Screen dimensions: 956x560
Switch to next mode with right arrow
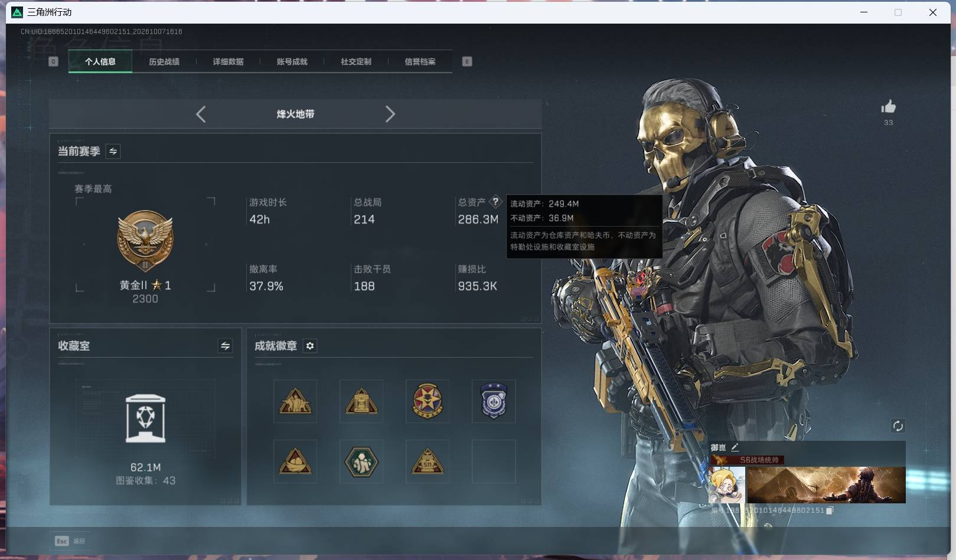tap(390, 114)
